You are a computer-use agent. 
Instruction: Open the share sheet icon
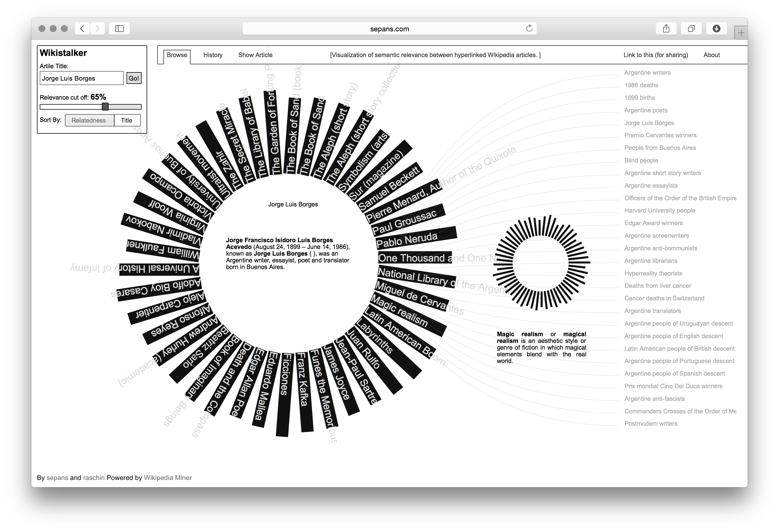tap(666, 29)
